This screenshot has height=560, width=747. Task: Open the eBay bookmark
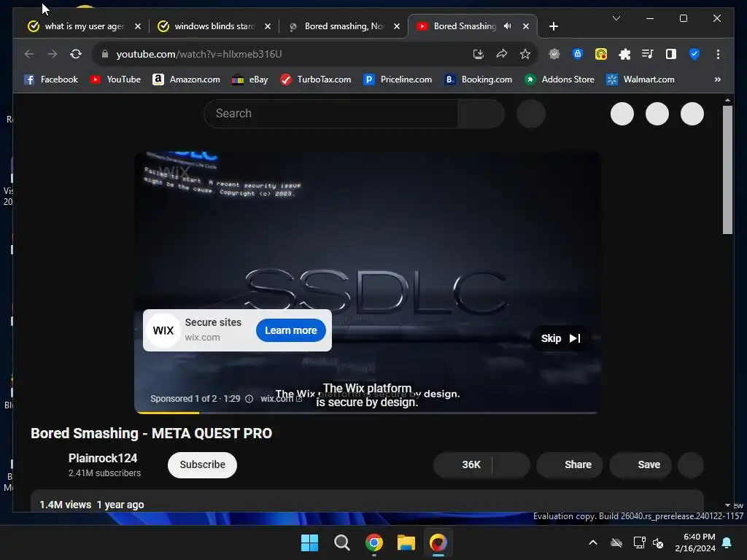click(249, 79)
